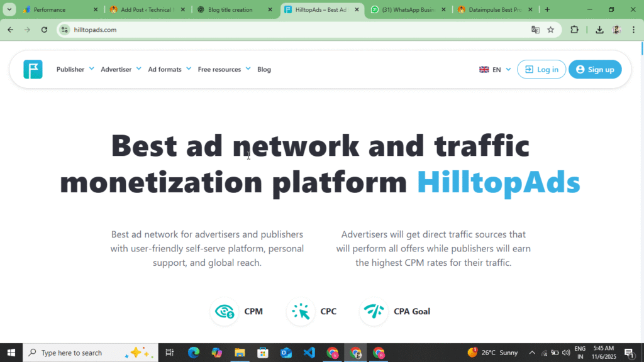
Task: Click the Log in button
Action: point(541,69)
